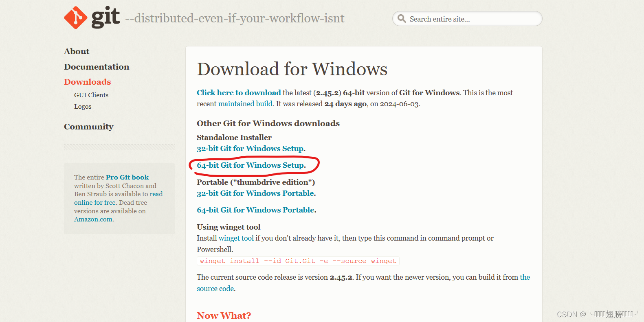Click 'Click here to download' link
The width and height of the screenshot is (644, 322).
[239, 93]
